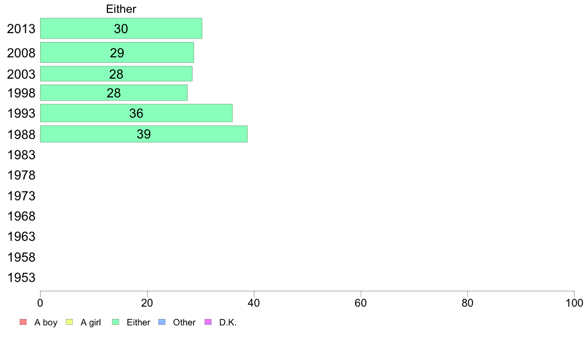This screenshot has height=364, width=588.
Task: Click the magenta D.K. legend swatch
Action: point(208,322)
